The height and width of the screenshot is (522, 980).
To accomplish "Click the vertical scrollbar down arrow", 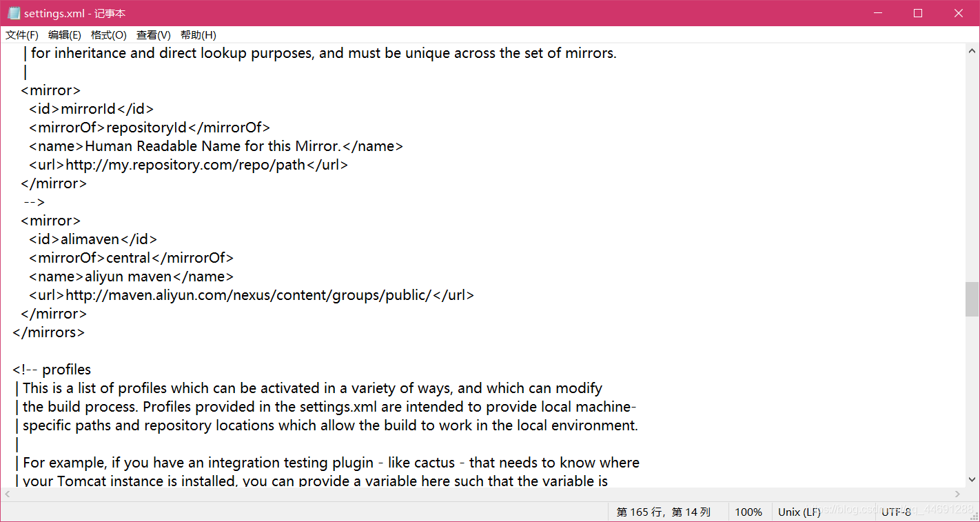I will (972, 479).
